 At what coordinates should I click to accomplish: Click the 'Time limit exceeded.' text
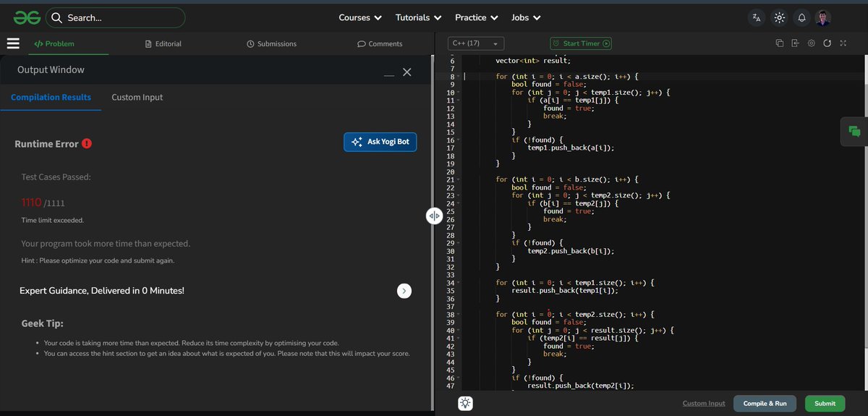pyautogui.click(x=52, y=220)
